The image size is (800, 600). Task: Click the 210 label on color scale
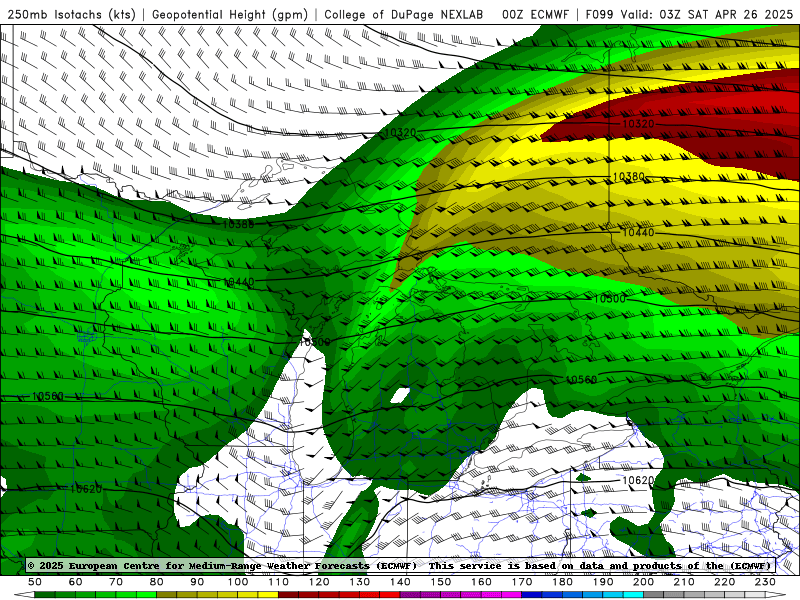(x=684, y=582)
